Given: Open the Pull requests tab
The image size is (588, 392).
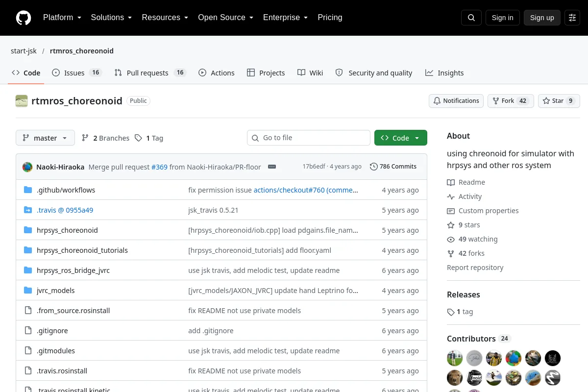Looking at the screenshot, I should tap(150, 73).
